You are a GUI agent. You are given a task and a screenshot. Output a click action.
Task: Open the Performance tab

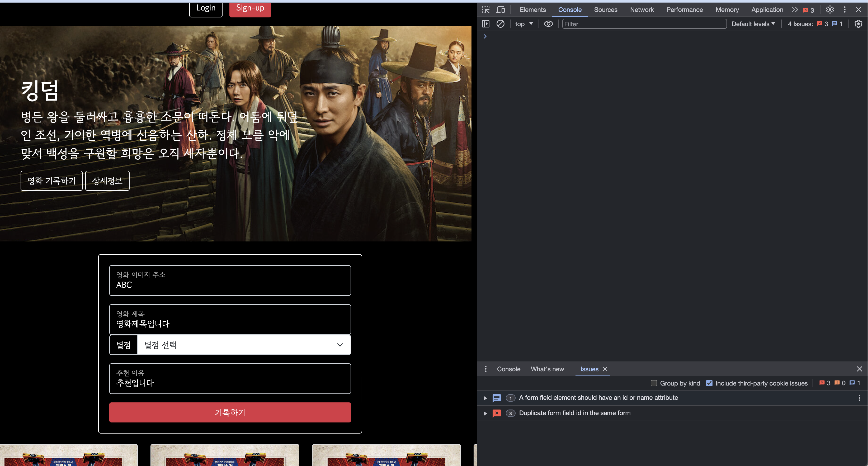[684, 10]
